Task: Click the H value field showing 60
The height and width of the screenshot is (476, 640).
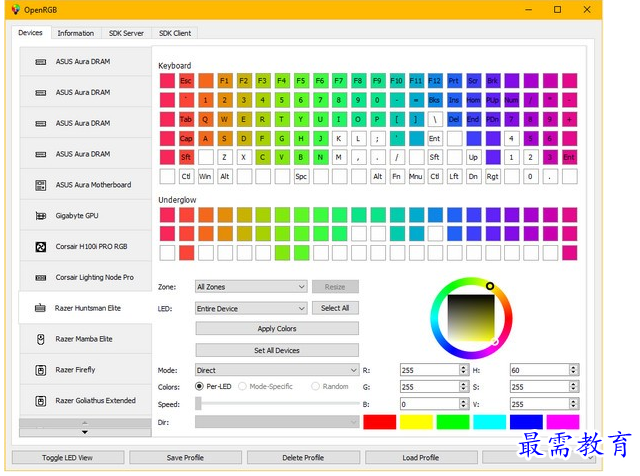Action: point(540,370)
